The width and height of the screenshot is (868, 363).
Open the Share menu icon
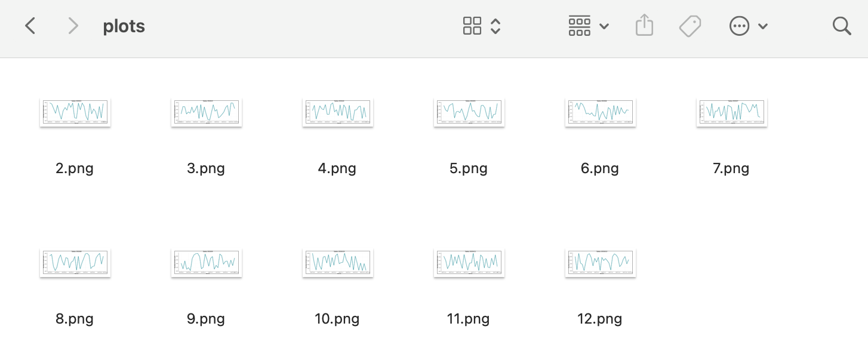pos(645,26)
